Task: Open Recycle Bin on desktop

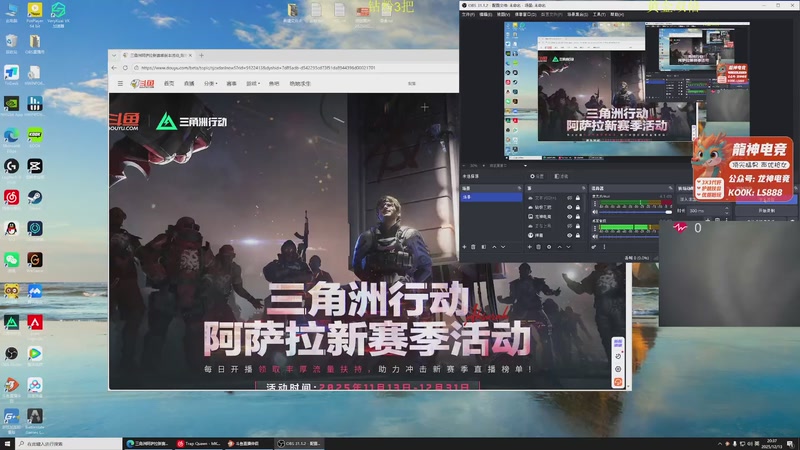Action: [11, 44]
